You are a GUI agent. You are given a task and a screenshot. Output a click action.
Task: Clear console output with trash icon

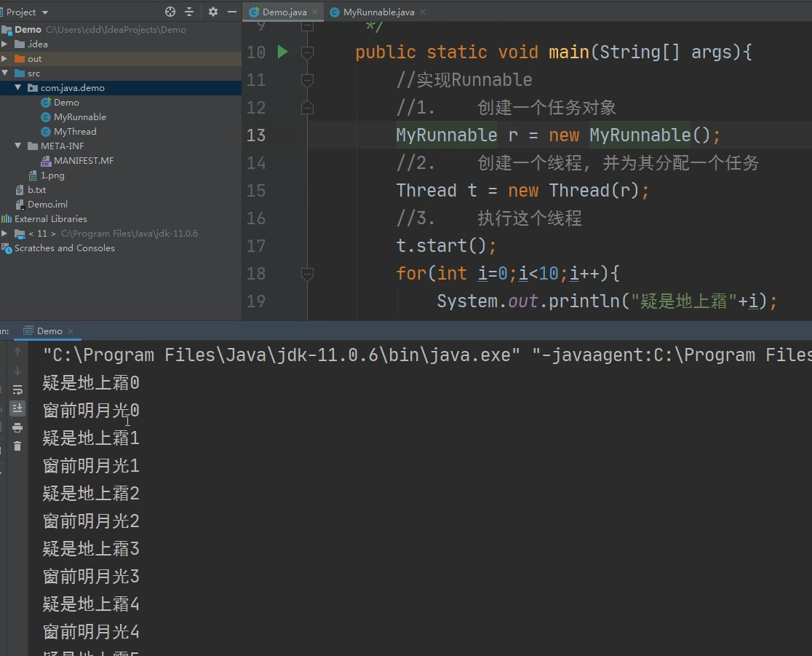click(17, 446)
